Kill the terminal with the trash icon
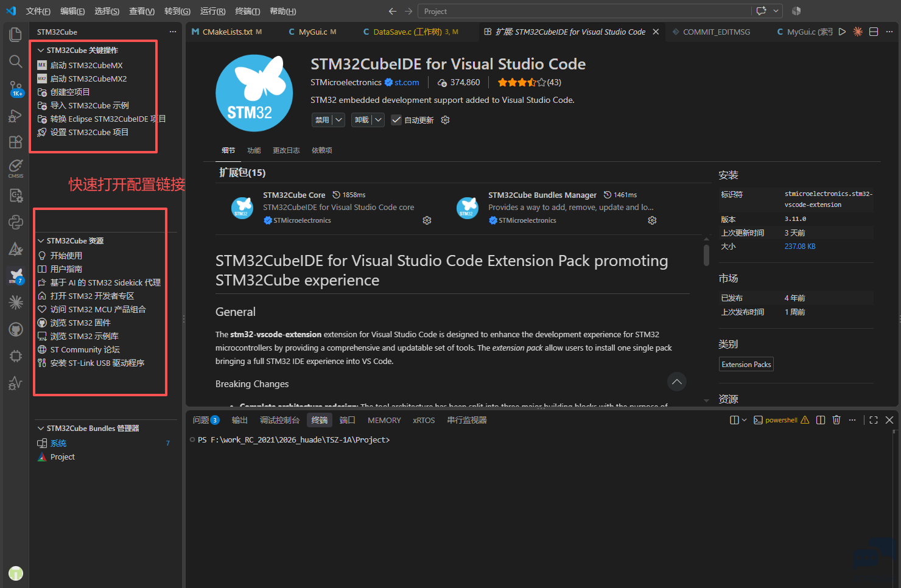 [836, 420]
